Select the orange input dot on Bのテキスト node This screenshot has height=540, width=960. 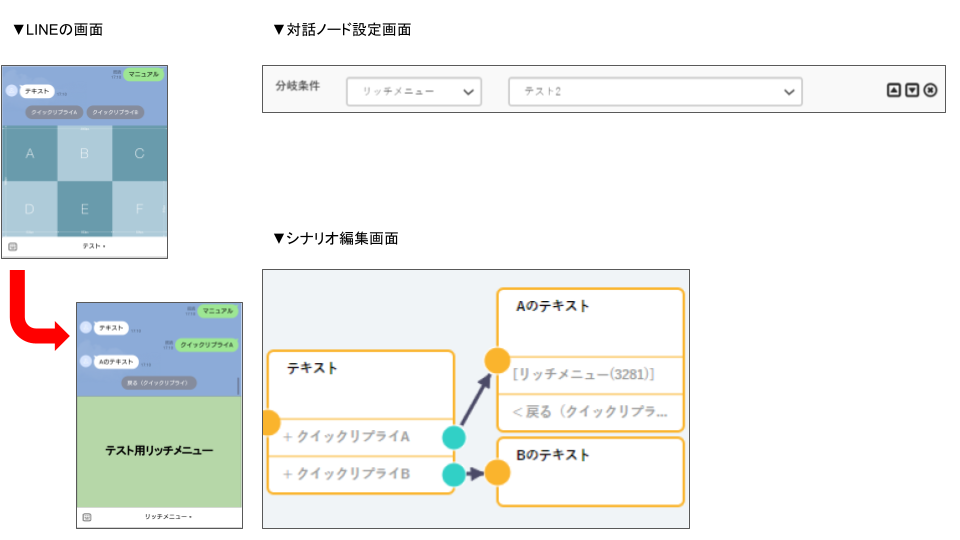point(497,472)
